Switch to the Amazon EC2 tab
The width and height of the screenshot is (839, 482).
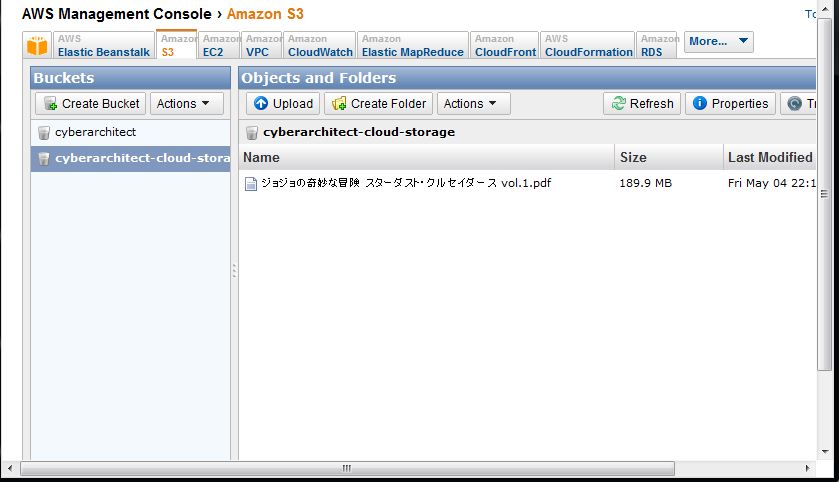219,45
